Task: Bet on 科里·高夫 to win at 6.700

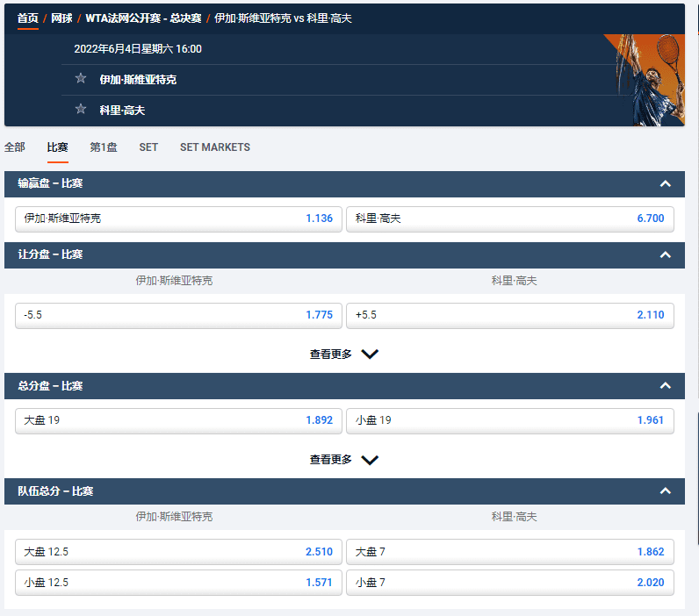Action: click(509, 218)
